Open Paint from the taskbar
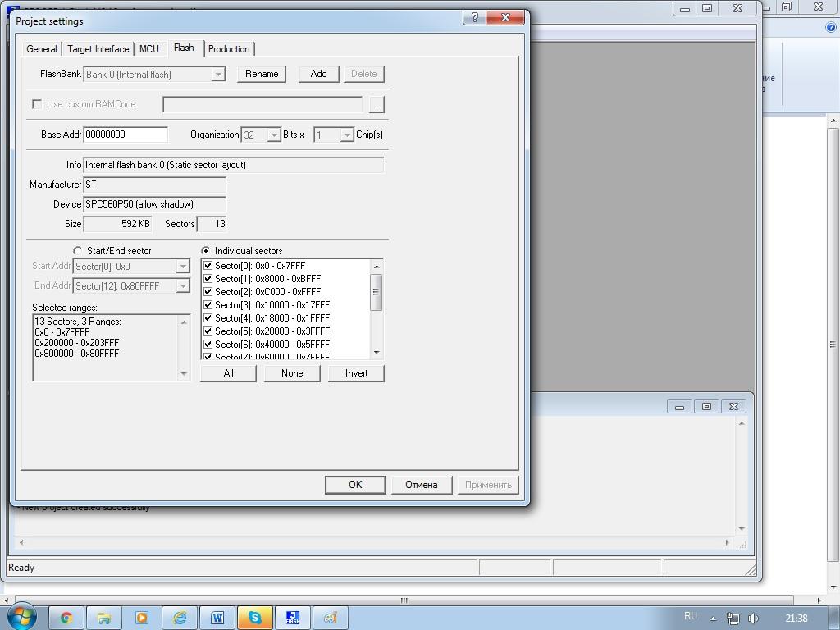 [331, 618]
